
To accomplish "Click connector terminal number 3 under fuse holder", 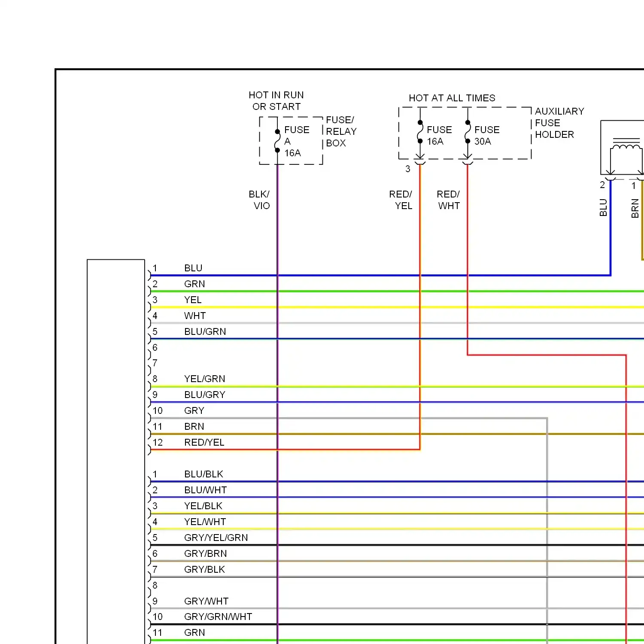I will tap(408, 169).
